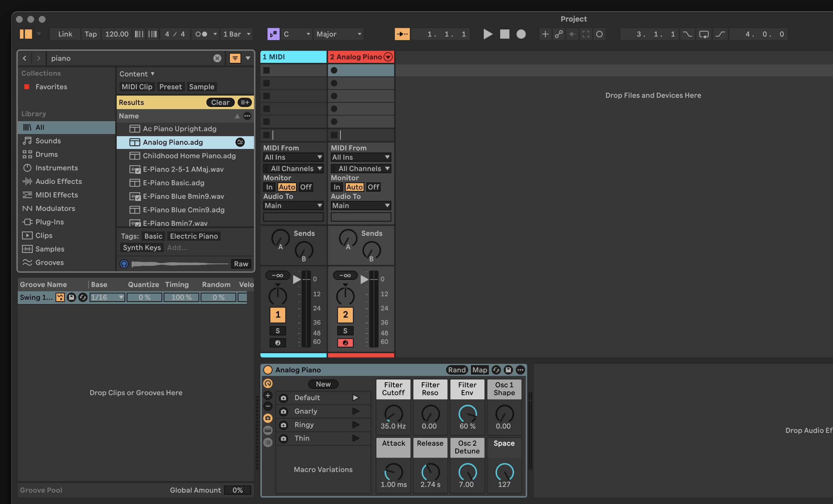833x504 pixels.
Task: Select the All library category
Action: click(67, 127)
